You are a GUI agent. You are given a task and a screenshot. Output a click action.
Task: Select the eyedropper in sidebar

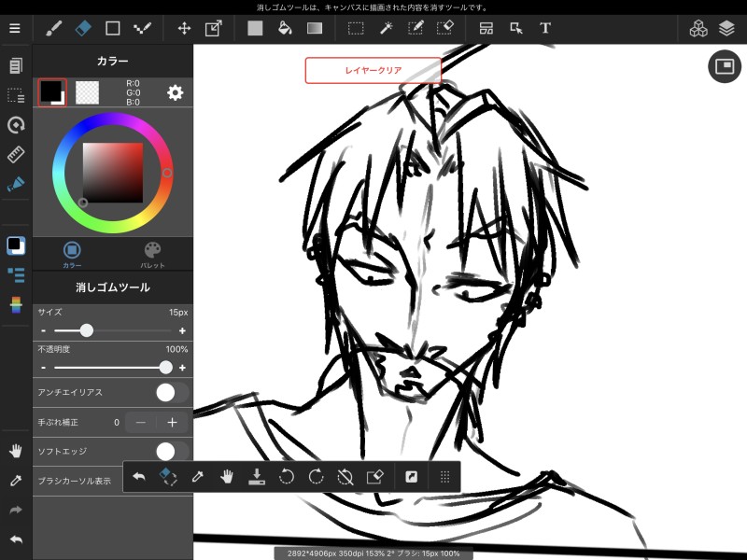tap(16, 481)
